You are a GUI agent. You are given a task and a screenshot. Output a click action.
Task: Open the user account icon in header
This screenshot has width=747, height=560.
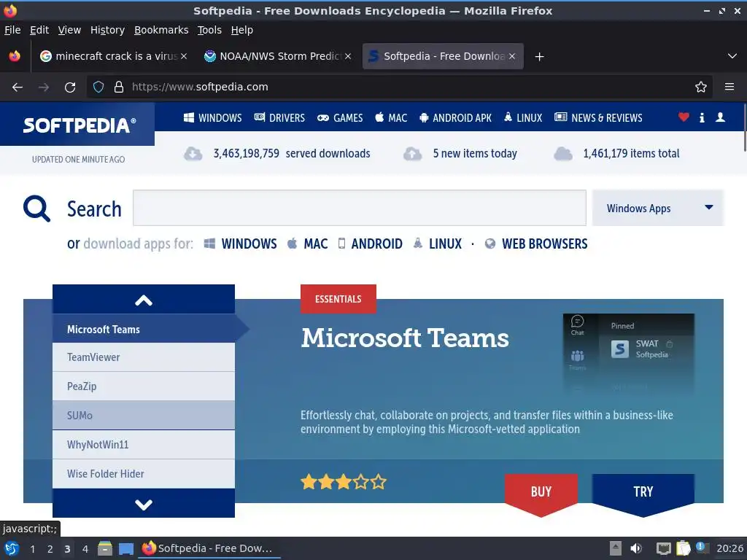(x=720, y=117)
